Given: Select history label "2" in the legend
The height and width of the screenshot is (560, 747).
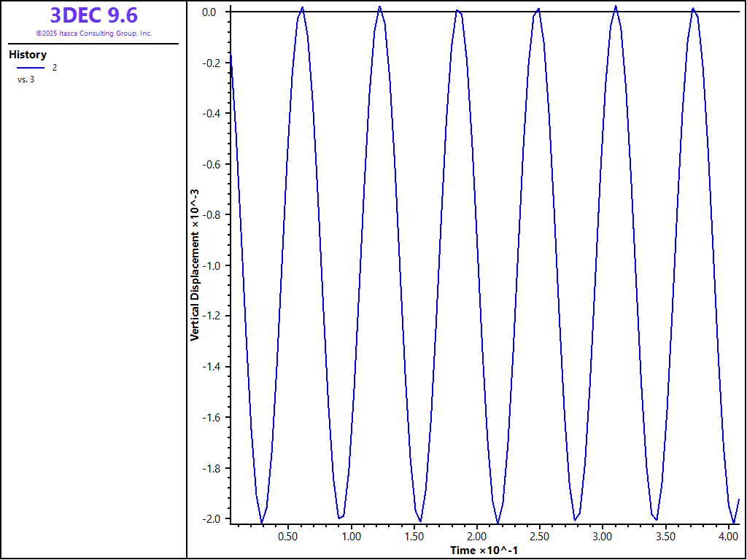Looking at the screenshot, I should coord(54,67).
